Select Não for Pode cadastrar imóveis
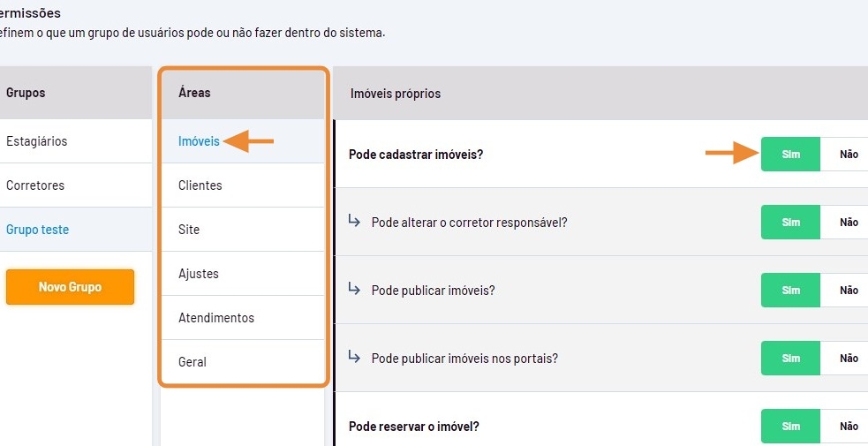868x446 pixels. [x=848, y=155]
